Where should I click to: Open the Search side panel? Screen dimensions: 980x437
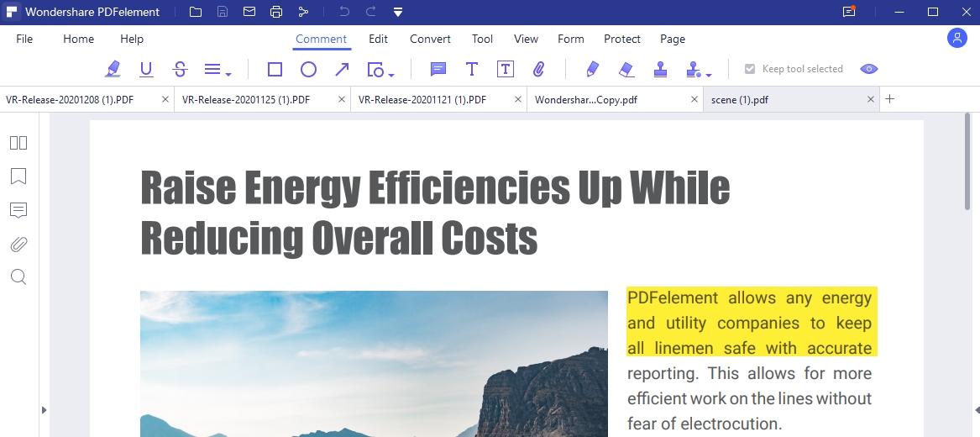pyautogui.click(x=18, y=277)
